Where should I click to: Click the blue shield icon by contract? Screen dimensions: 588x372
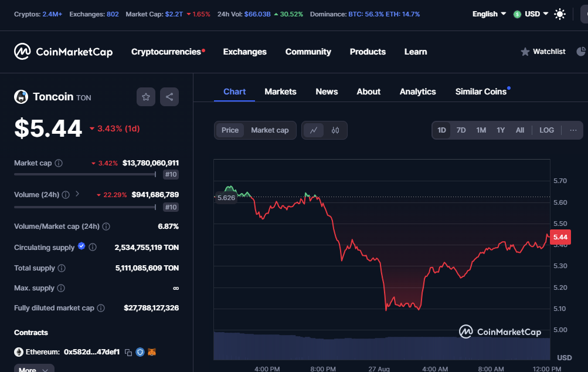[x=140, y=352]
